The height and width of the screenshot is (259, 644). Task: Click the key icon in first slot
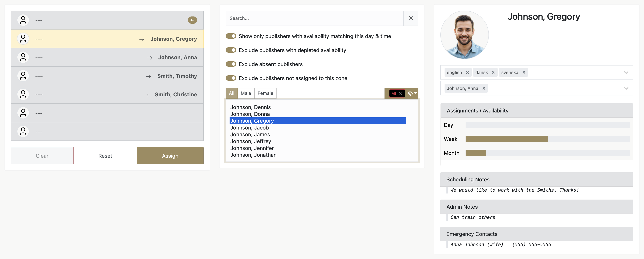[x=192, y=20]
